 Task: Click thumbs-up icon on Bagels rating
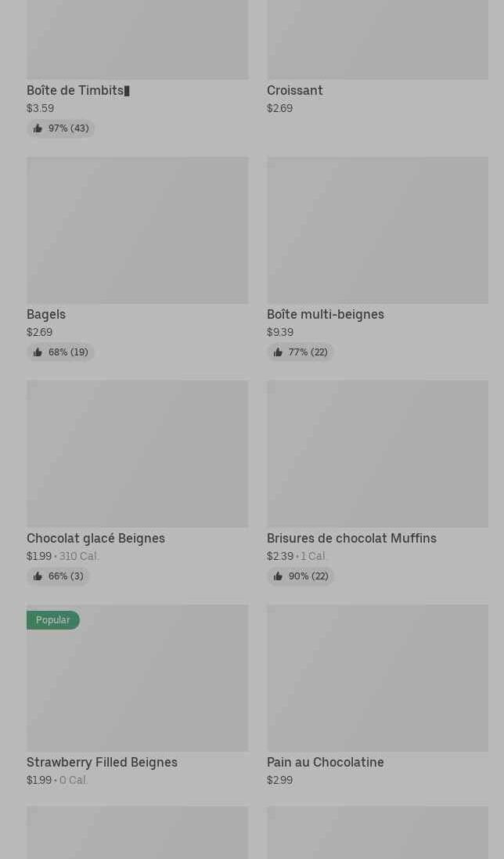[x=38, y=352]
